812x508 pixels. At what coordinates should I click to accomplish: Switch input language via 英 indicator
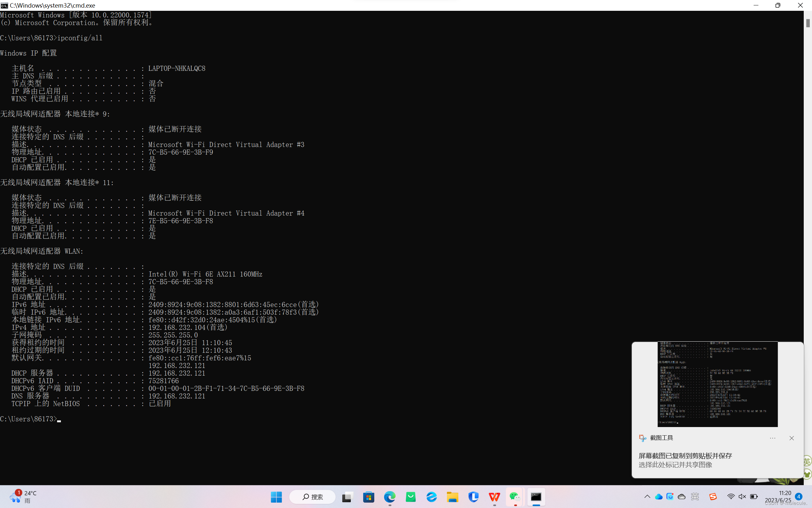pos(695,497)
